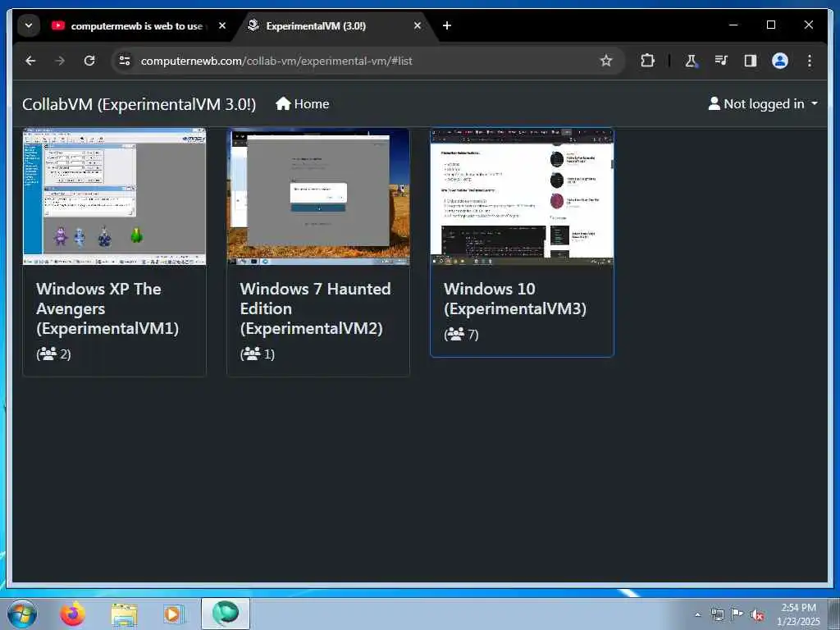Open the Windows Start menu
840x630 pixels.
(22, 614)
